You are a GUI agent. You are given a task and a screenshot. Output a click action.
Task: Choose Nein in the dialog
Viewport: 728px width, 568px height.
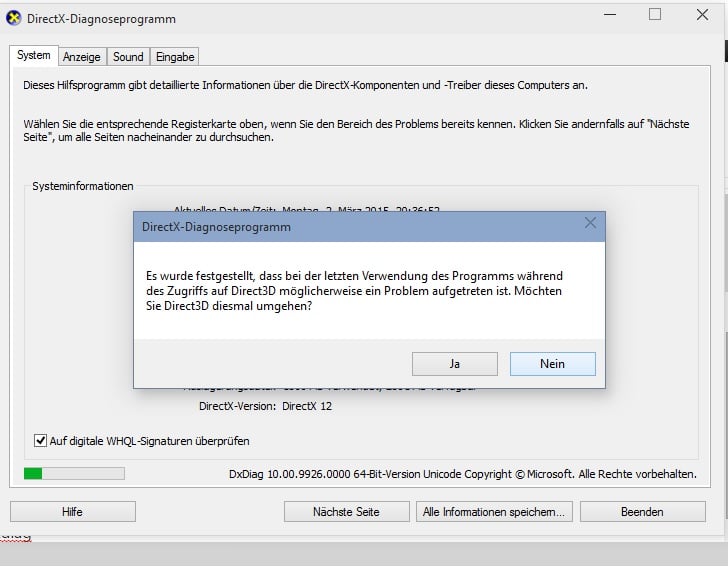552,364
